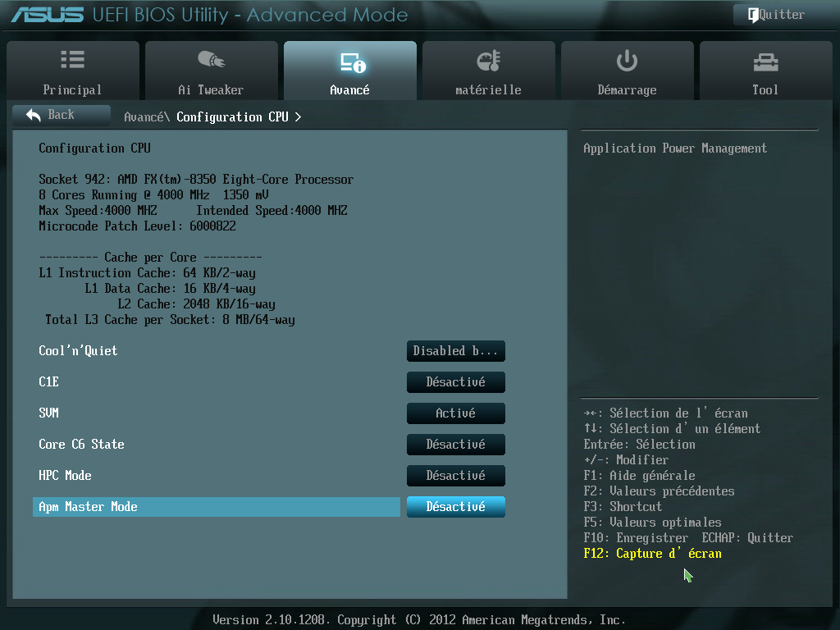Click the Avancé monitor info icon

353,62
